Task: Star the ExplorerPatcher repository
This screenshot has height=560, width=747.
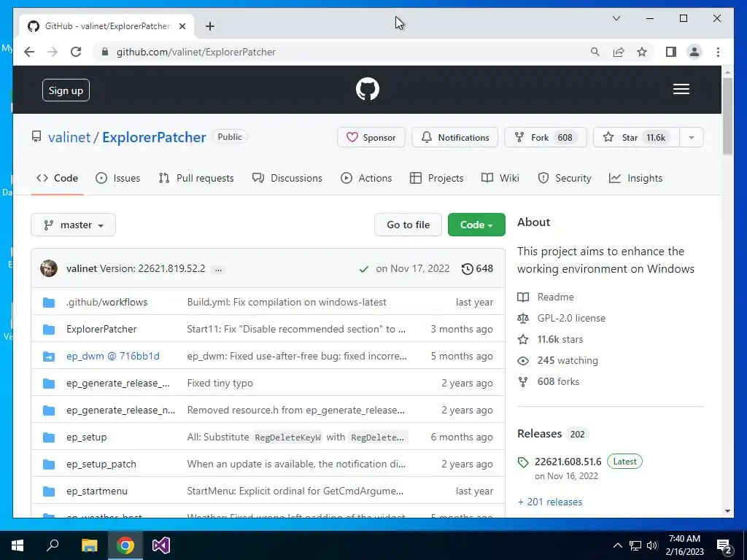Action: 636,138
